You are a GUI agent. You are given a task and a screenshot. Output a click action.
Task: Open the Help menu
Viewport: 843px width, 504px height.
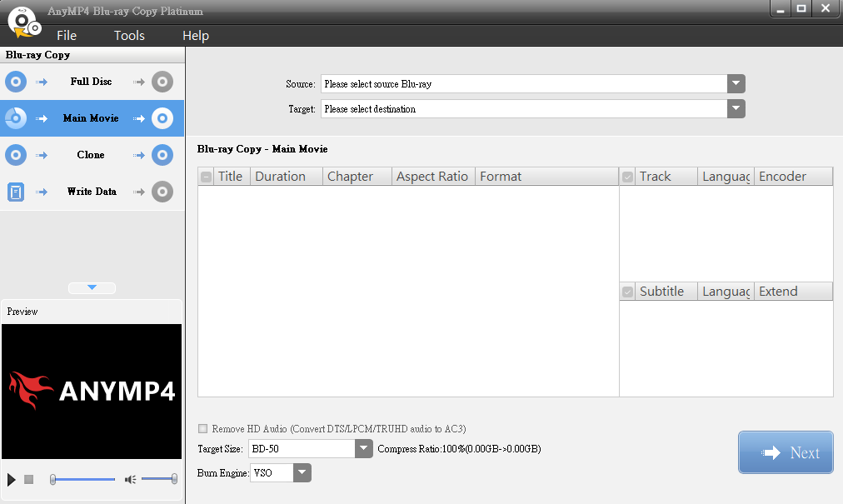(196, 36)
